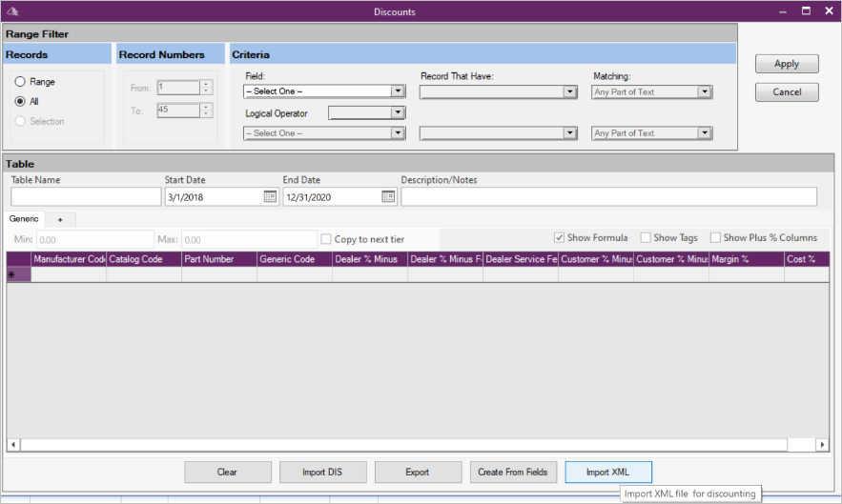
Task: Click the Manufacturer Code column header
Action: (x=69, y=259)
